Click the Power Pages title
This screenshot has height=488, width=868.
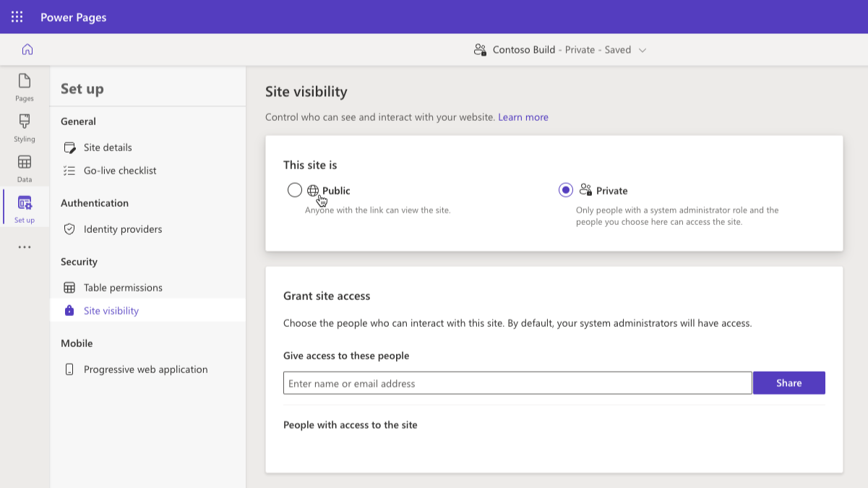(73, 17)
